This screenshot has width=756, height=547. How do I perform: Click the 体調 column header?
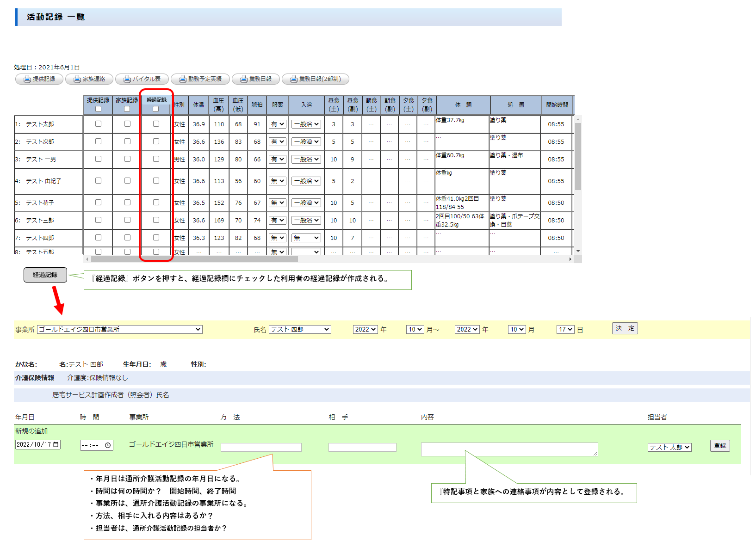coord(463,105)
